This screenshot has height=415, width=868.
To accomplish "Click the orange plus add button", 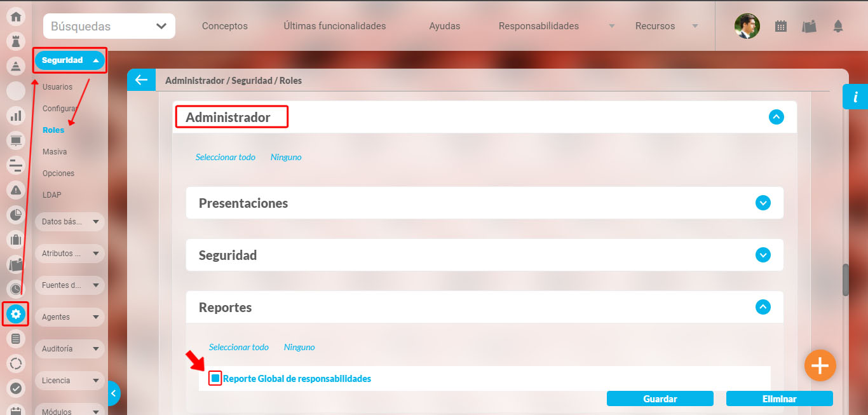I will pos(820,365).
